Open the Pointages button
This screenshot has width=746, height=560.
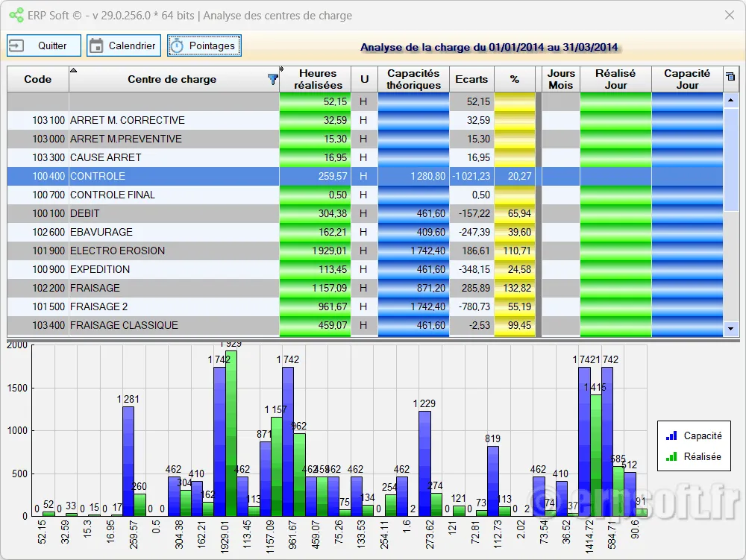[204, 45]
